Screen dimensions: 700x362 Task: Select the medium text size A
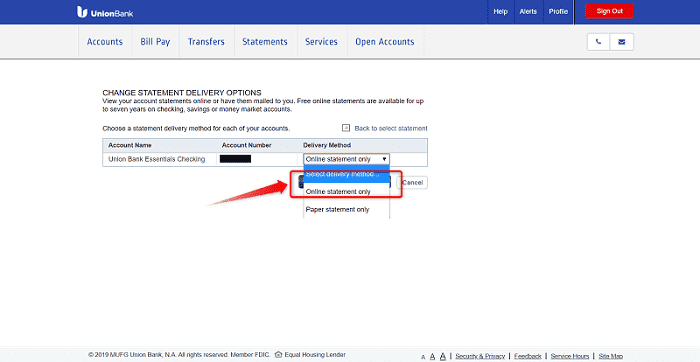point(432,357)
